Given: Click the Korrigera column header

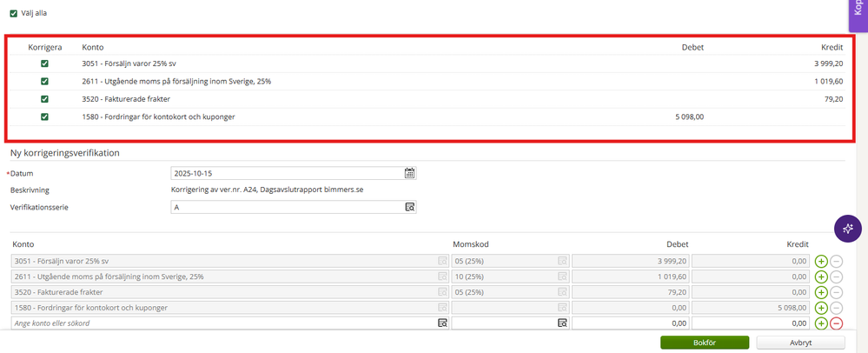Looking at the screenshot, I should click(45, 48).
